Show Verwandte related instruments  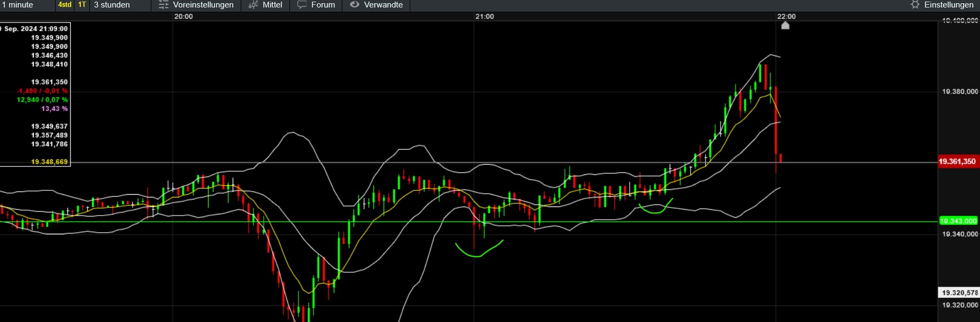pos(376,5)
